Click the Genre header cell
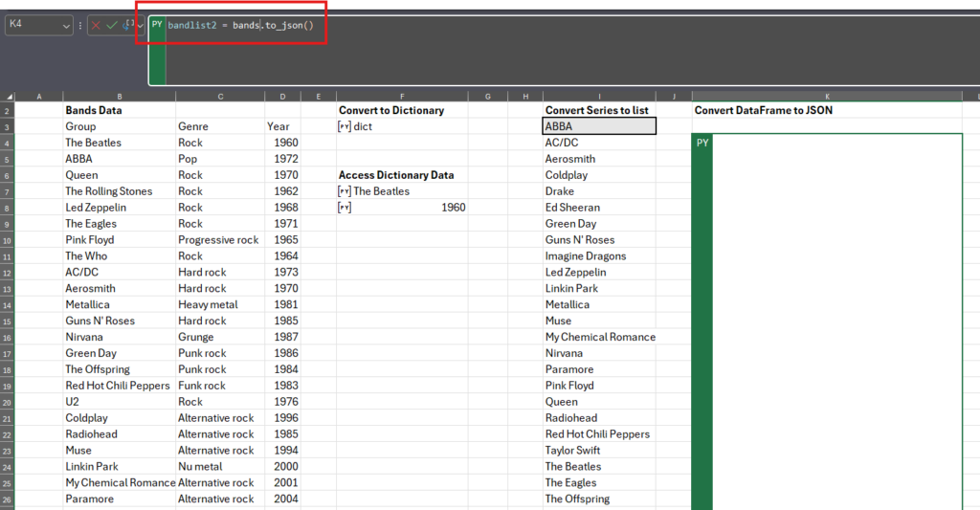Screen dimensions: 980x510 (x=220, y=126)
